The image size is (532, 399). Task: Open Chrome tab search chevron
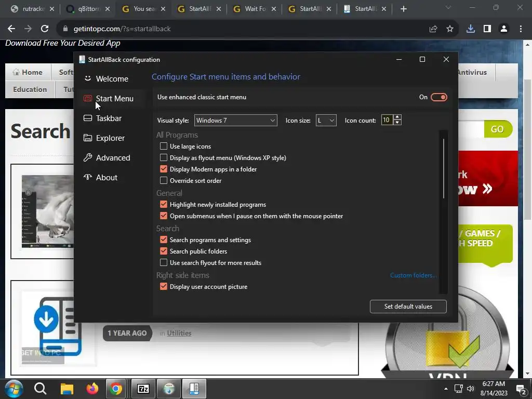click(448, 7)
